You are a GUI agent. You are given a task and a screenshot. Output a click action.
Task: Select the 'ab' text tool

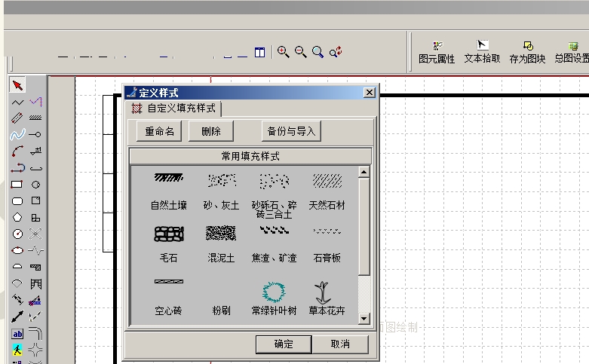[x=17, y=334]
